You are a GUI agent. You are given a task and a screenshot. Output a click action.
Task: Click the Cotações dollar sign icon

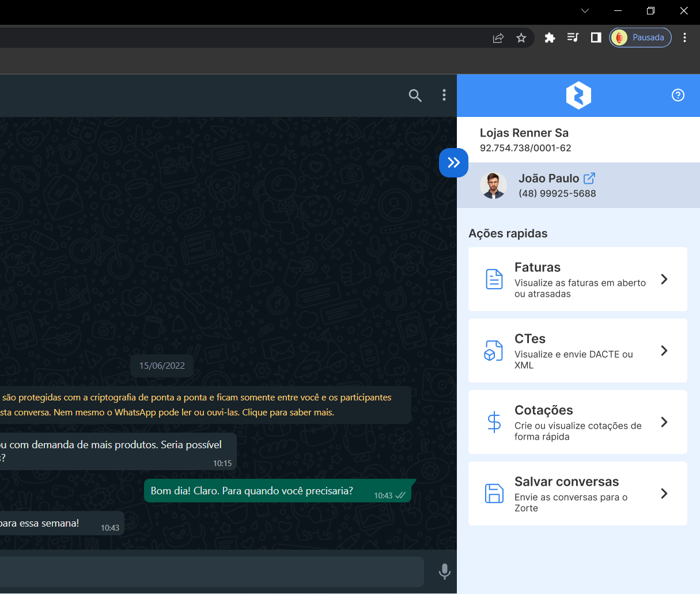pos(494,422)
